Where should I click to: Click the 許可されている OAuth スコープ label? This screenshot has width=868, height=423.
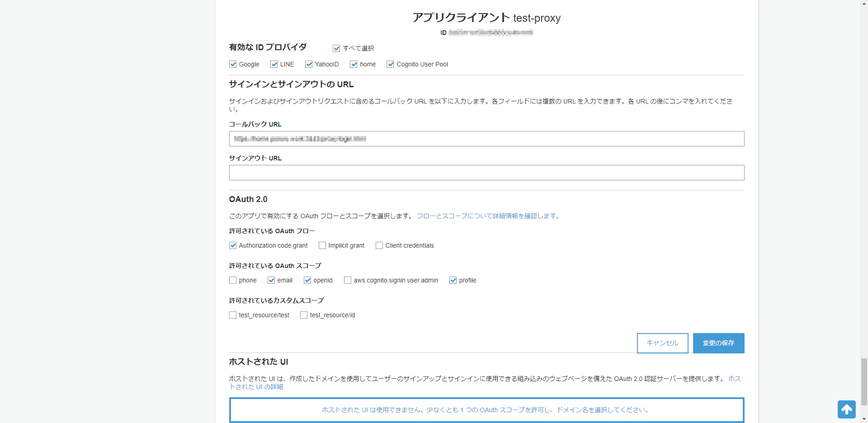[x=275, y=266]
